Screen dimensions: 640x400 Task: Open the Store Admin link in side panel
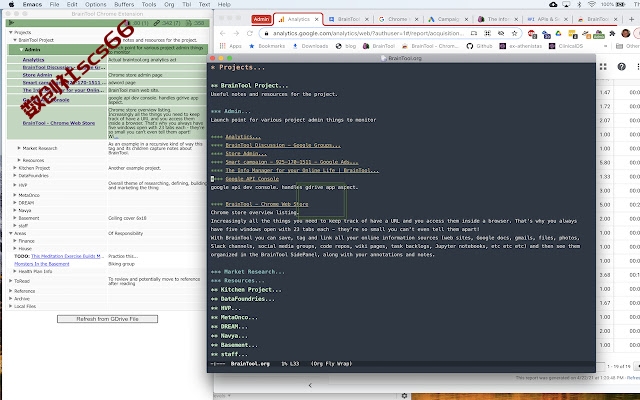(x=37, y=75)
